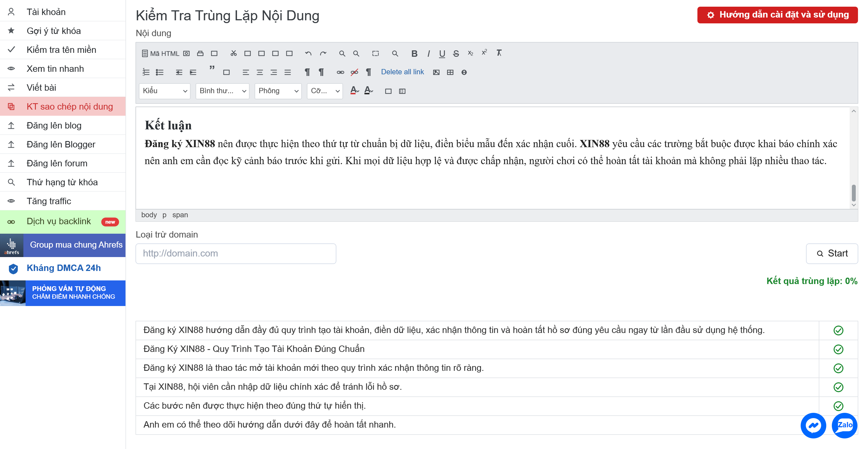
Task: Open Dịch vụ backlink menu item
Action: click(x=63, y=221)
